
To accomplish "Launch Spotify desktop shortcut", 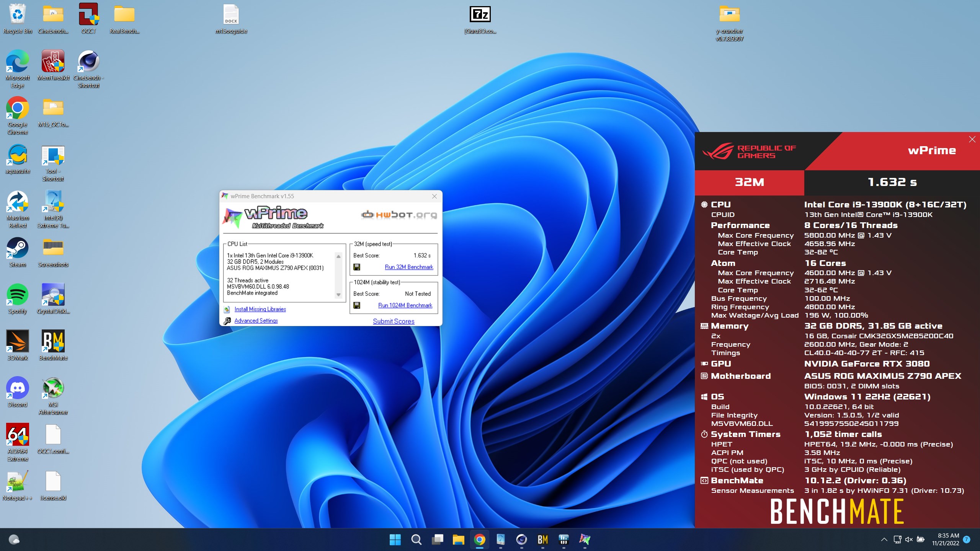I will click(18, 298).
